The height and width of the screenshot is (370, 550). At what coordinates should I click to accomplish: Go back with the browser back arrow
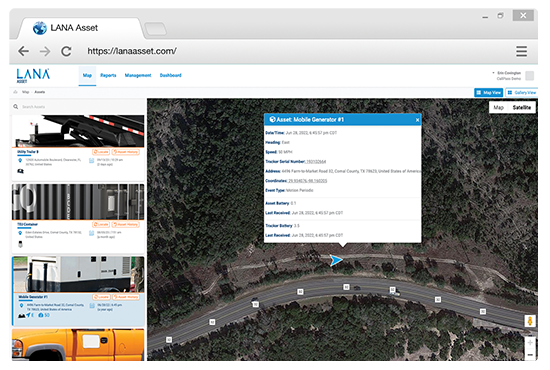click(x=24, y=51)
